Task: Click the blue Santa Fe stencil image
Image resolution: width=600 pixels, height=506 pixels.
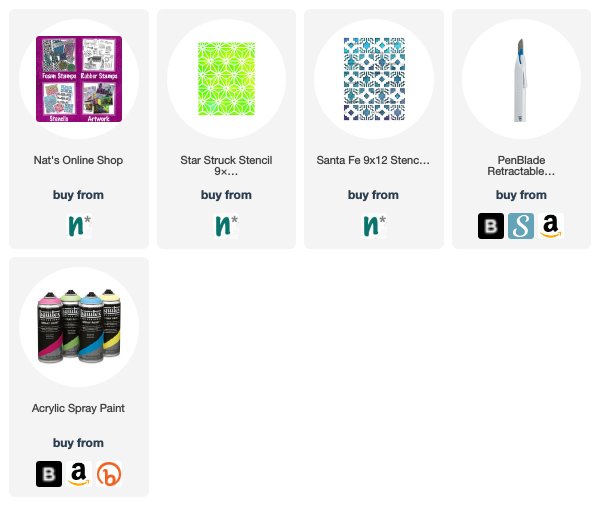Action: (374, 79)
